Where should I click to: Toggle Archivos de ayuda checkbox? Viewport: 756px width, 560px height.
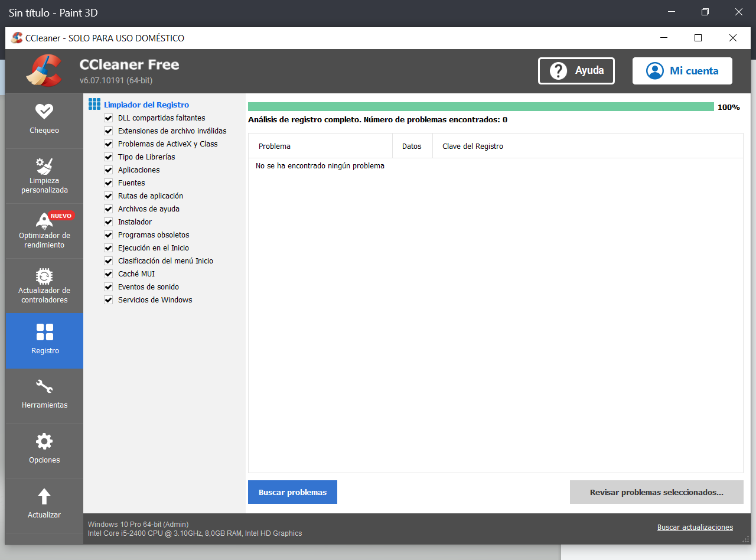click(x=108, y=209)
